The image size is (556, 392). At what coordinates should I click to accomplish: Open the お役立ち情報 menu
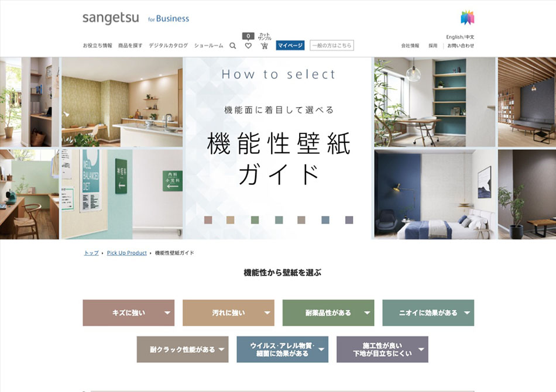98,46
